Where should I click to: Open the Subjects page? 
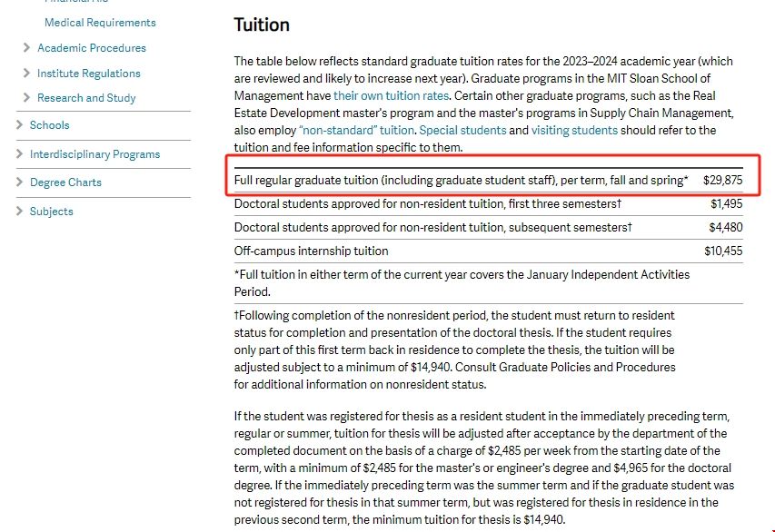52,212
